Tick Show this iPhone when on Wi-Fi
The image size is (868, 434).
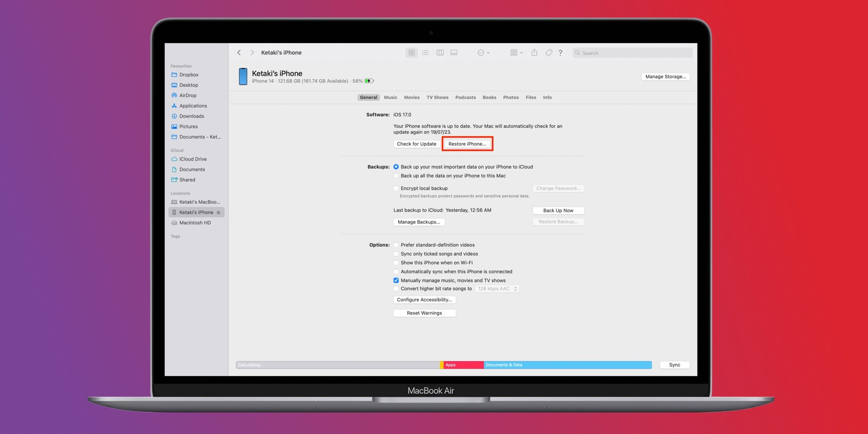(x=396, y=263)
